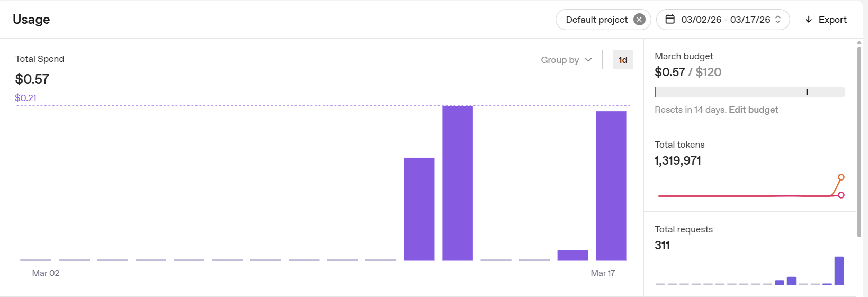Click the date range up-down chevrons

click(x=778, y=20)
